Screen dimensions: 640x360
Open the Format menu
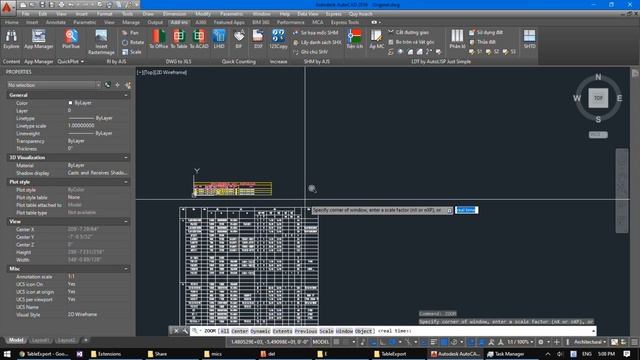pyautogui.click(x=104, y=14)
